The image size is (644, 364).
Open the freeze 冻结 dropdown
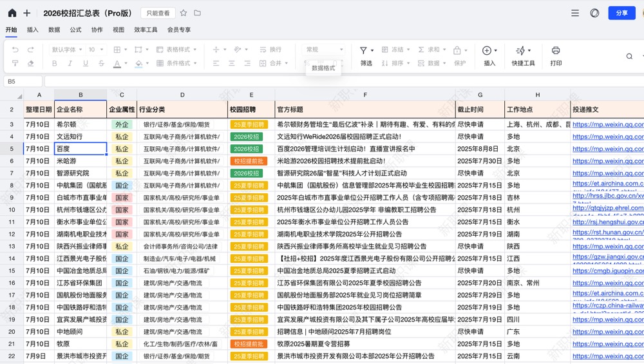tap(396, 50)
